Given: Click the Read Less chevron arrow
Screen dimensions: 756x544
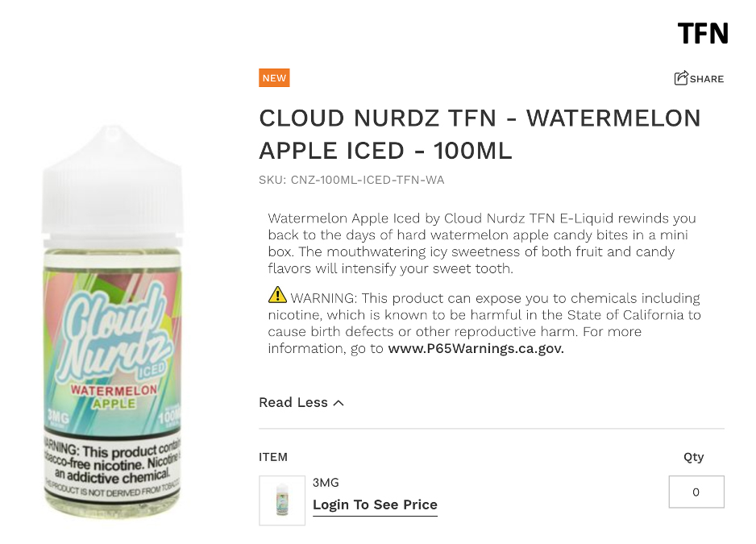Looking at the screenshot, I should coord(339,403).
